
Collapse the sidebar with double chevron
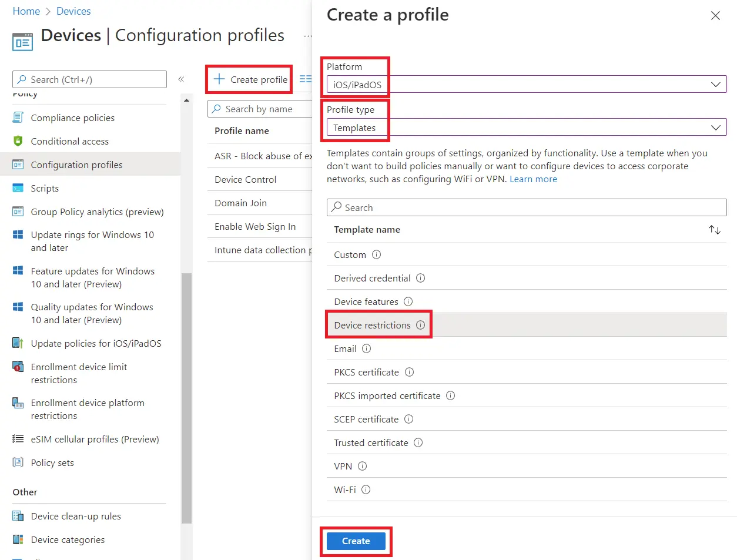(181, 79)
